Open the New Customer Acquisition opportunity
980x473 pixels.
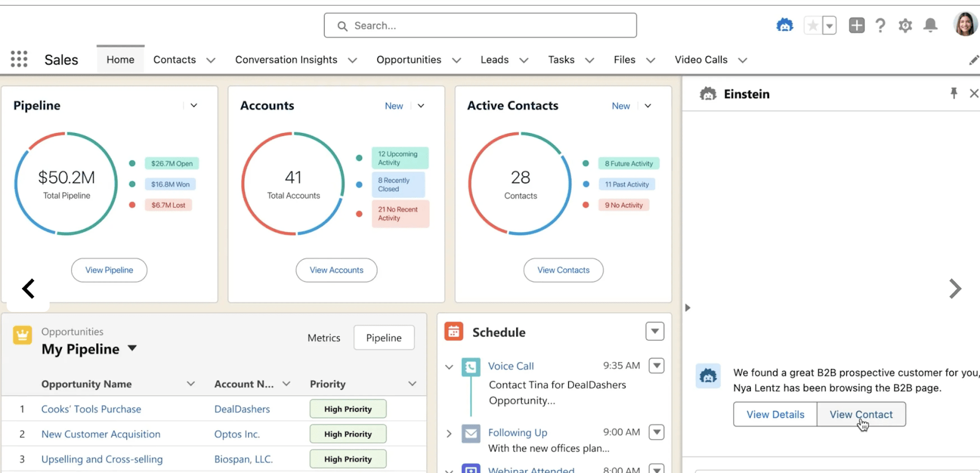[x=101, y=434]
